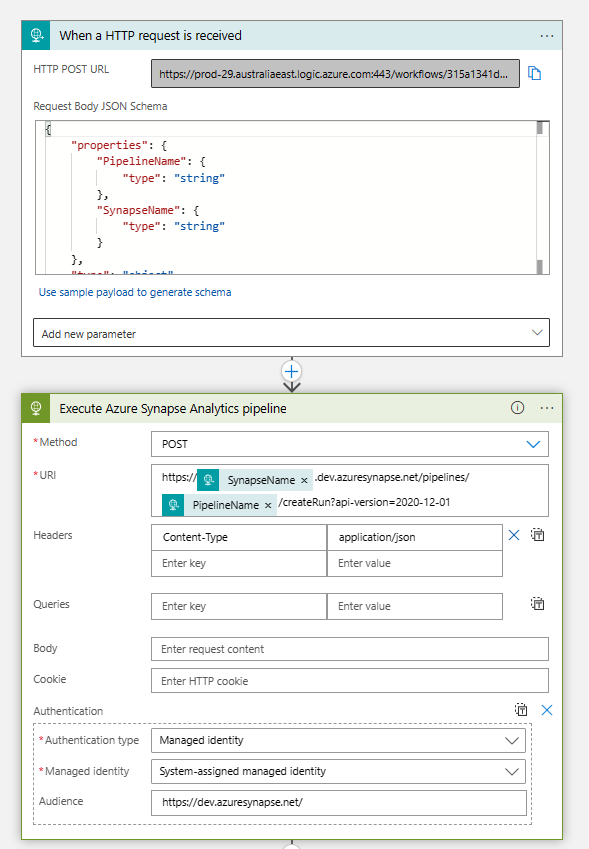
Task: Remove PipelineName token from URI
Action: (268, 505)
